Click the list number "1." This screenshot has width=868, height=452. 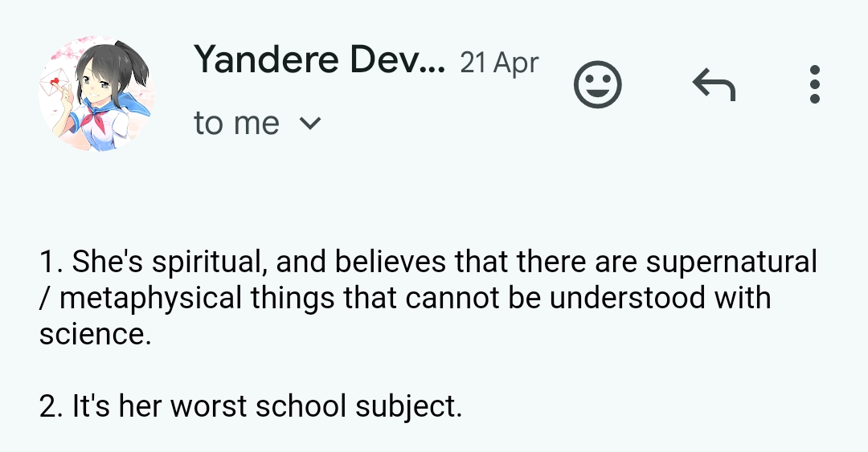[x=51, y=263]
